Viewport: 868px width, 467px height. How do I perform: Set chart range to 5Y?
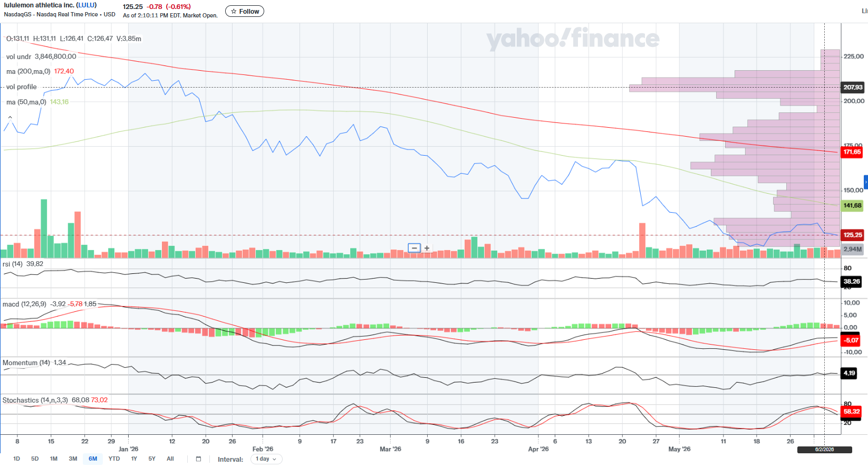[x=152, y=459]
